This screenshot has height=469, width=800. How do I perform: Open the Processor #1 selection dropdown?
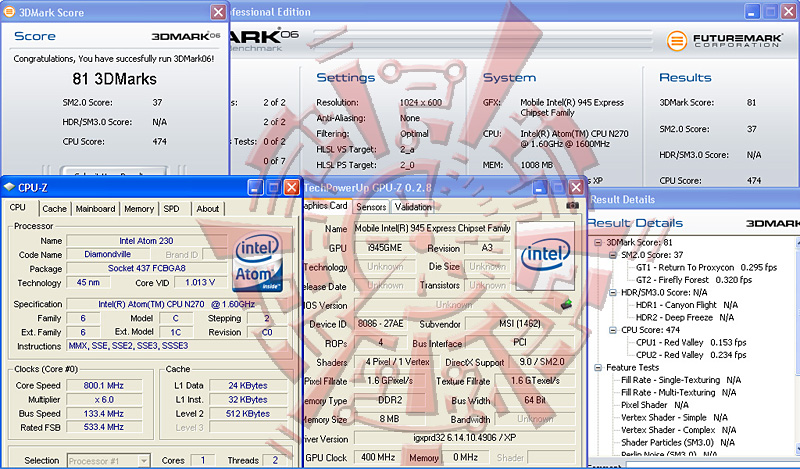coord(144,461)
